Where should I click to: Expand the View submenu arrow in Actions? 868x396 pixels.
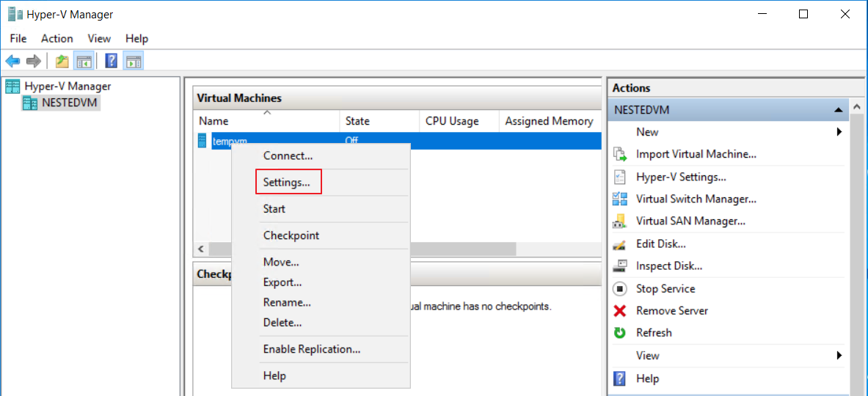(839, 356)
